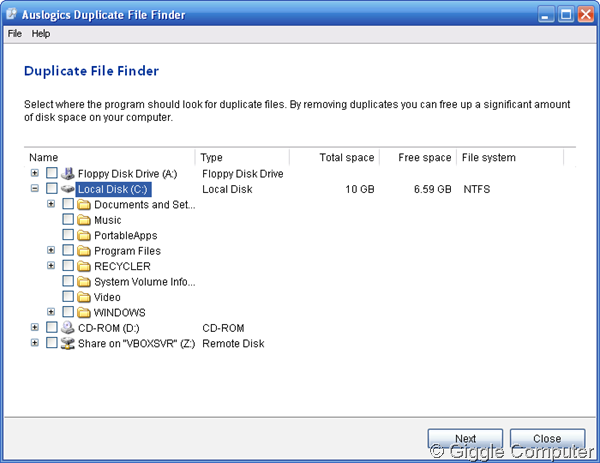The height and width of the screenshot is (463, 600).
Task: Select the Share on "VBOXSVR" (Z:) label
Action: [x=137, y=344]
